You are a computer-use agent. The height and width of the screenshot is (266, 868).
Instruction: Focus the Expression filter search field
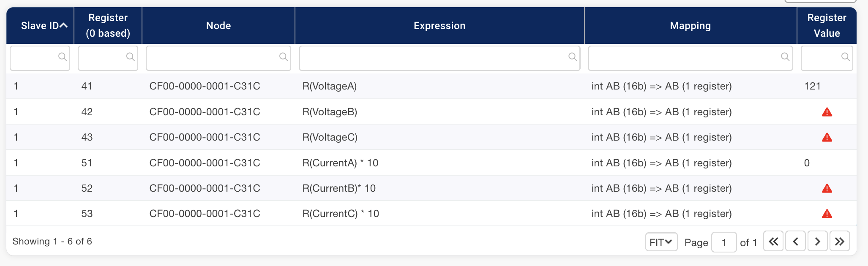(x=434, y=58)
